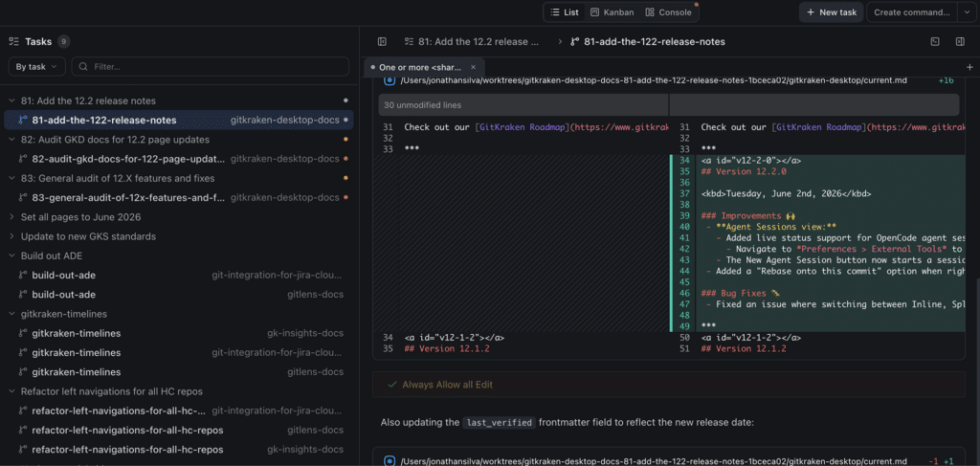
Task: Click branch icon on 83-general-audit row
Action: (x=23, y=197)
